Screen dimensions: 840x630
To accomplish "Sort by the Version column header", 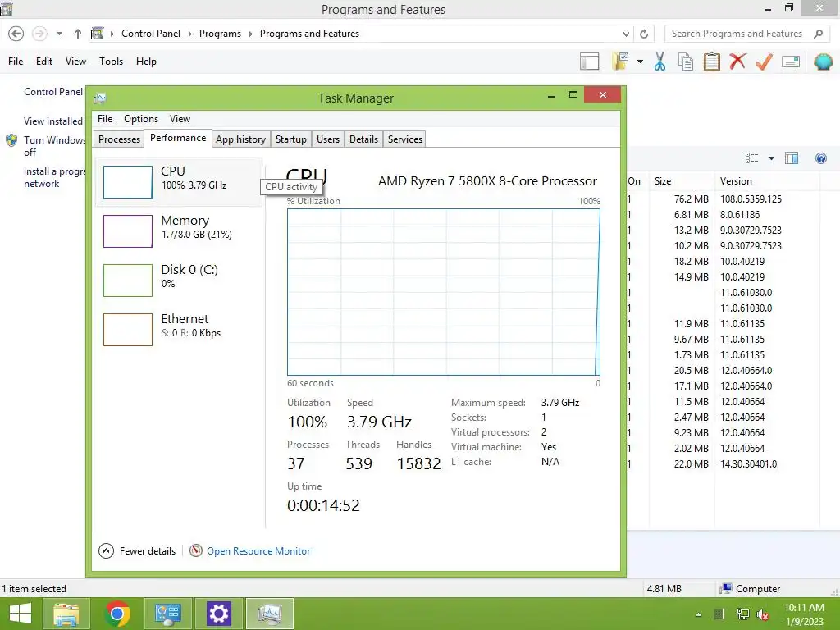I will (767, 181).
